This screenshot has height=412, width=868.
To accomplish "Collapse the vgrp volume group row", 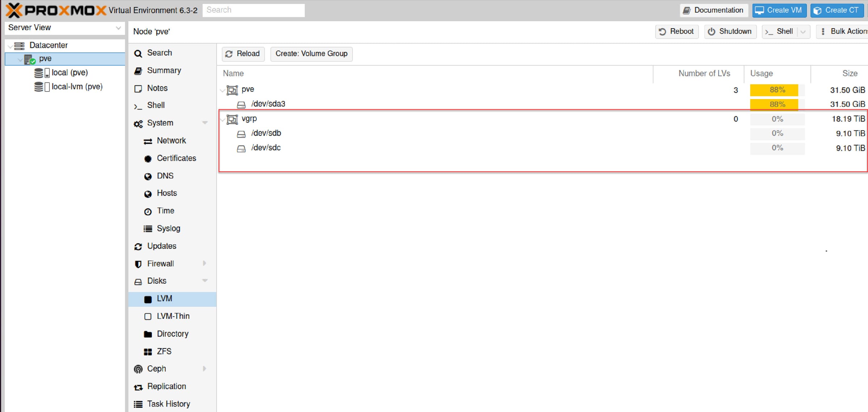I will [x=223, y=119].
